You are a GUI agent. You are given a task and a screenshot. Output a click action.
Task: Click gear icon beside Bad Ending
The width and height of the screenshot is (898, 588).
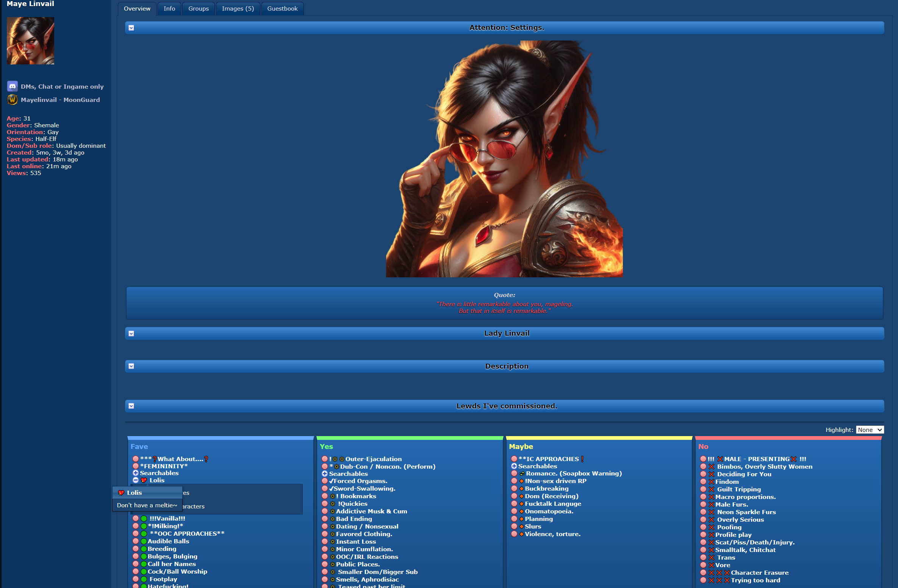tap(333, 519)
